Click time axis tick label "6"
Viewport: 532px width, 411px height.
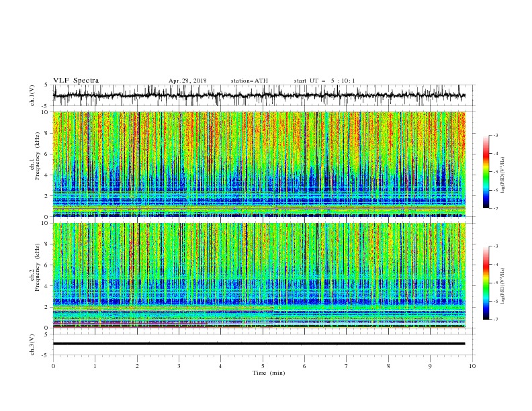point(305,366)
